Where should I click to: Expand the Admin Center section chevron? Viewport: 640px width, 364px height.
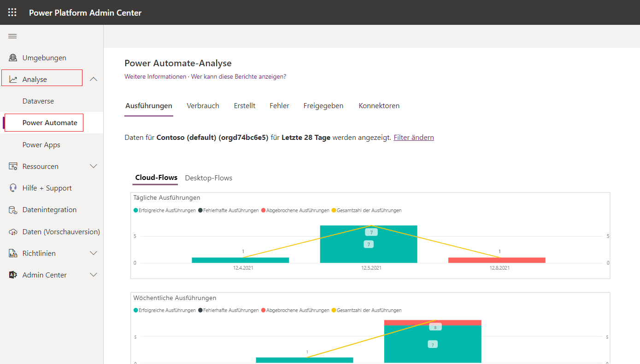(94, 275)
